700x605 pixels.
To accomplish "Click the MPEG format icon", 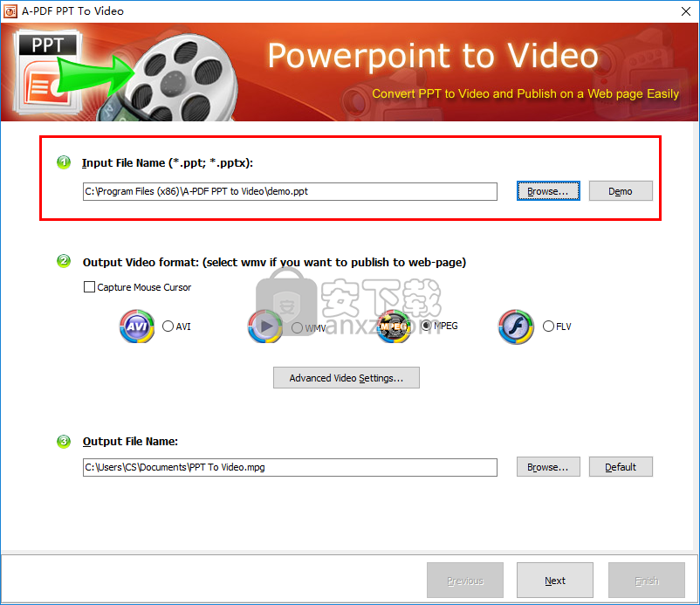I will pyautogui.click(x=394, y=327).
